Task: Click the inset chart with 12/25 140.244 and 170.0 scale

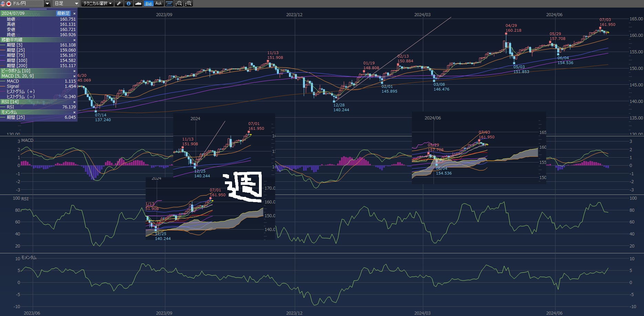Action: click(x=210, y=208)
